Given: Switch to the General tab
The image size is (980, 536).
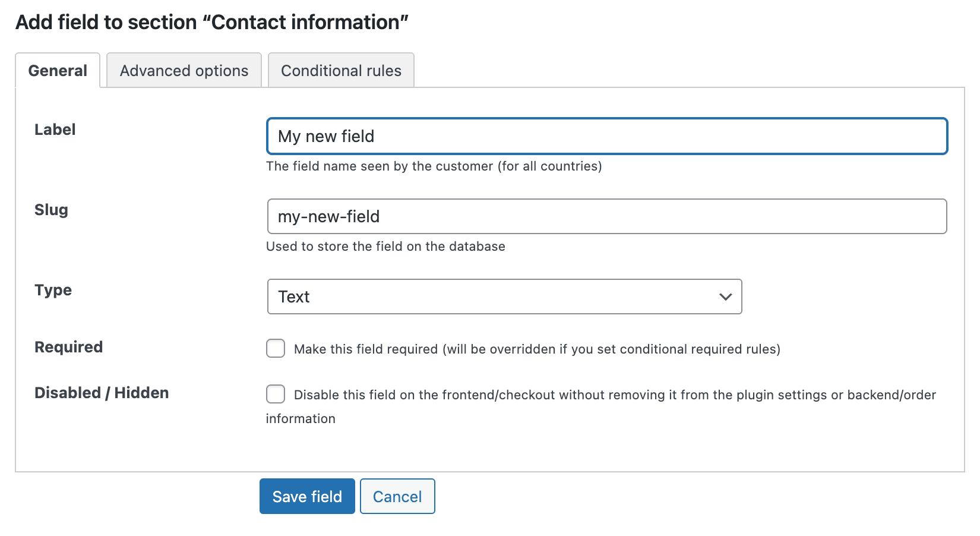Looking at the screenshot, I should [x=58, y=71].
